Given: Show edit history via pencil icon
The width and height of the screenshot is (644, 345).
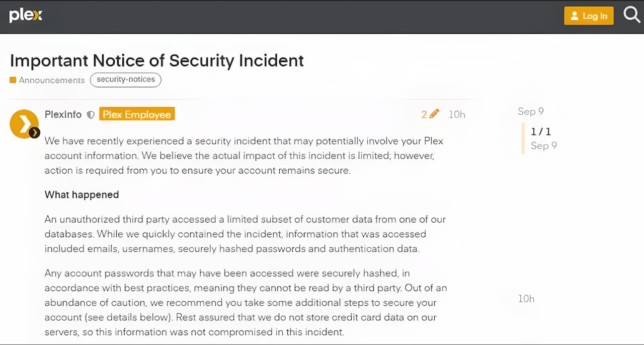Looking at the screenshot, I should tap(434, 114).
